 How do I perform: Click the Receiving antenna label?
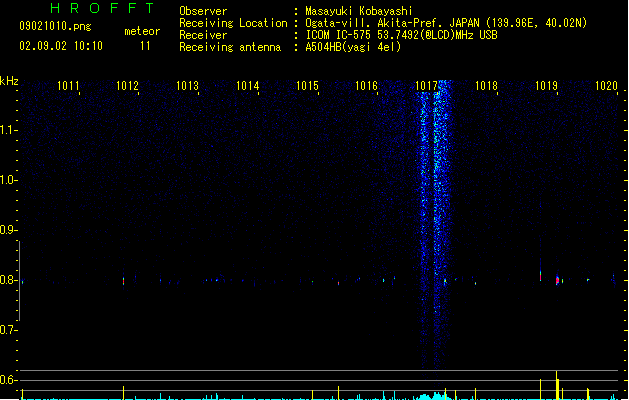(x=230, y=47)
